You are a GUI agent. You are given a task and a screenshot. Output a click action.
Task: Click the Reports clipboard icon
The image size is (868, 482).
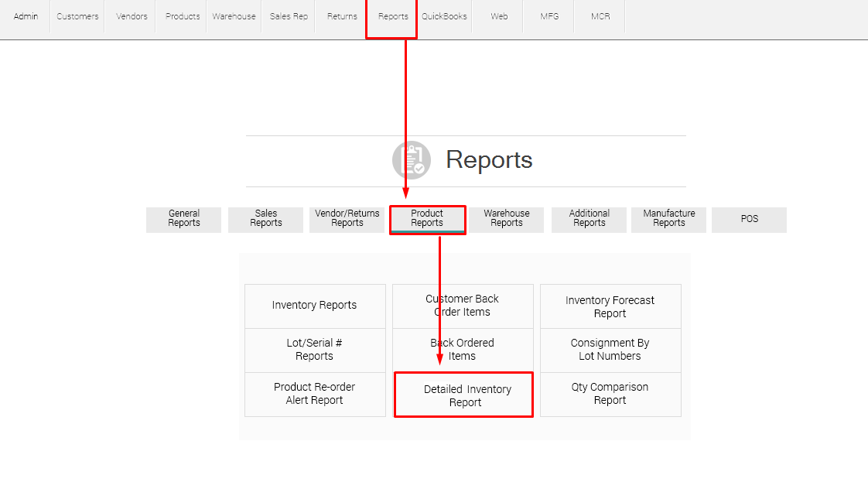click(411, 159)
